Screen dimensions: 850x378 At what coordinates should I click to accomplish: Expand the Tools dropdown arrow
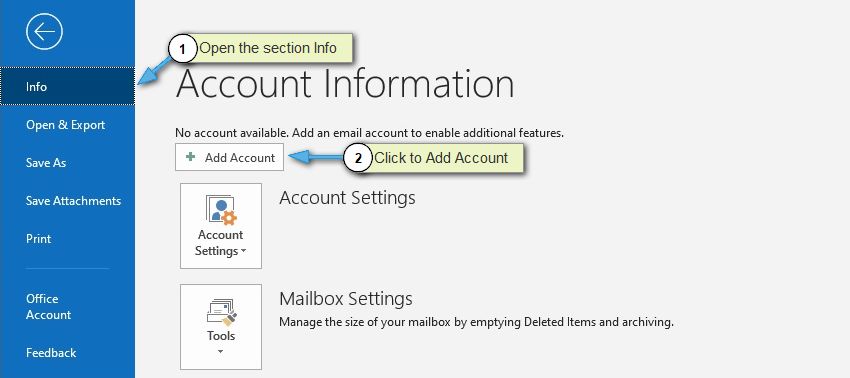click(221, 351)
